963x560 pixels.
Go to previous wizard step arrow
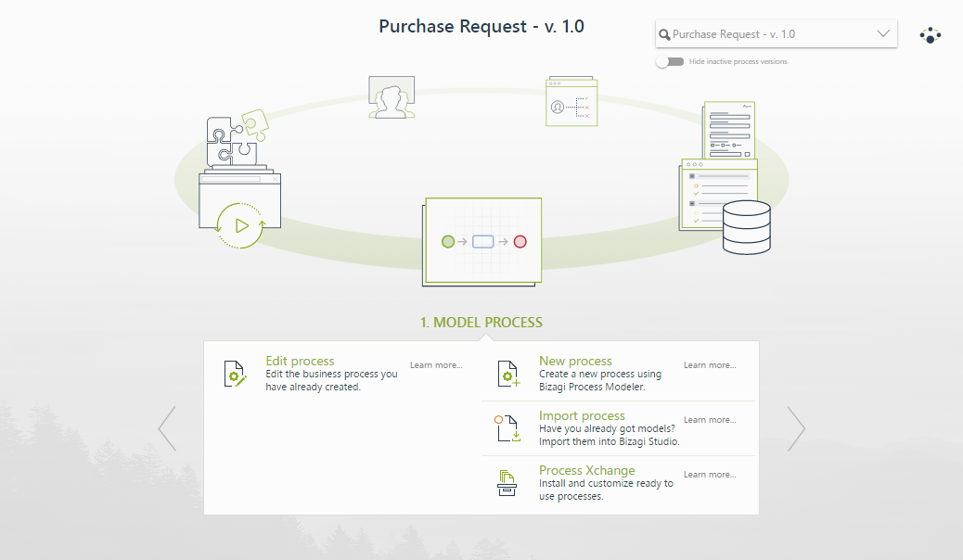click(x=167, y=428)
